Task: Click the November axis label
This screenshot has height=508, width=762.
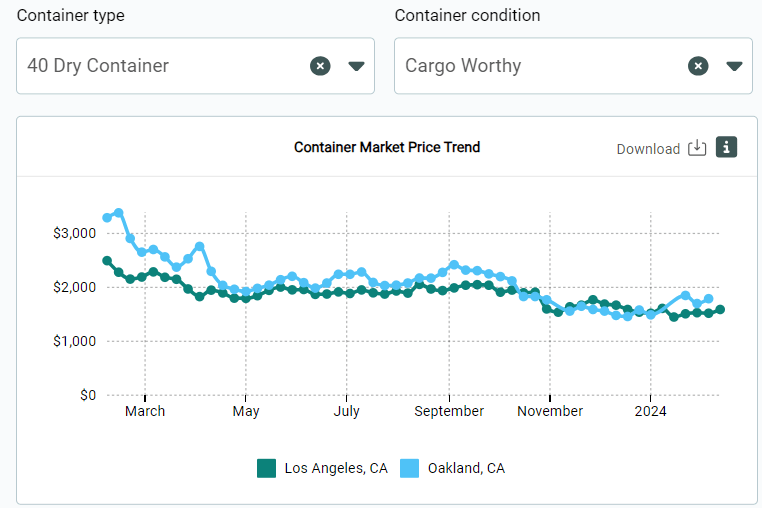Action: coord(550,411)
